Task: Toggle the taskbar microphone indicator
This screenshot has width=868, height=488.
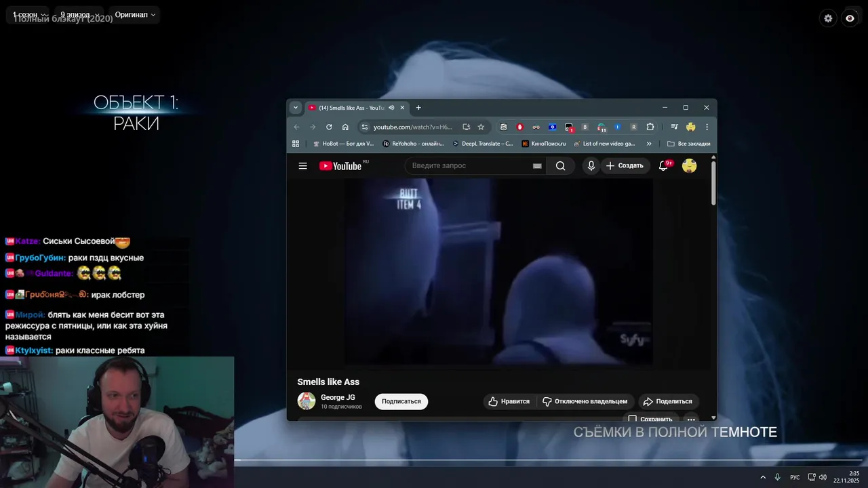Action: coord(777,477)
